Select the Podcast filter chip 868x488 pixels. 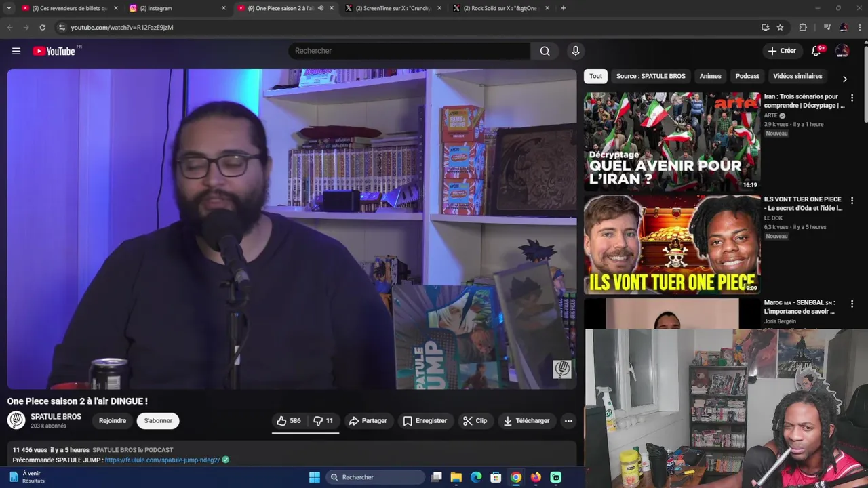747,76
